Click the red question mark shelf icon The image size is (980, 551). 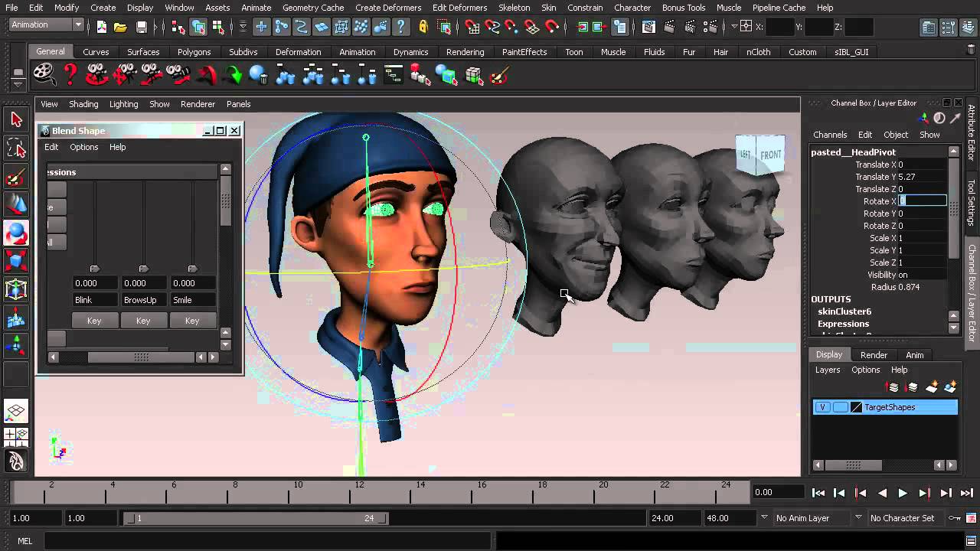[70, 75]
